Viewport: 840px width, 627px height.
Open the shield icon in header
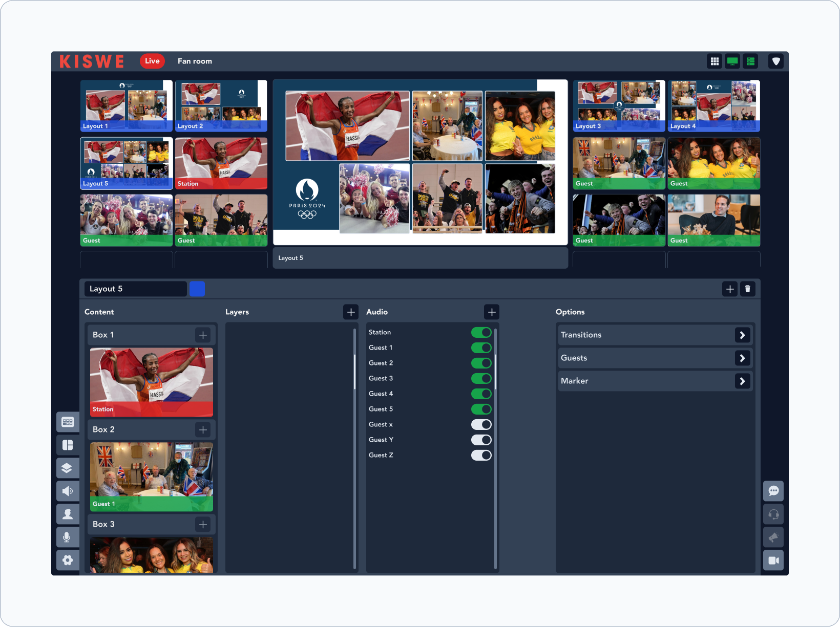tap(776, 61)
